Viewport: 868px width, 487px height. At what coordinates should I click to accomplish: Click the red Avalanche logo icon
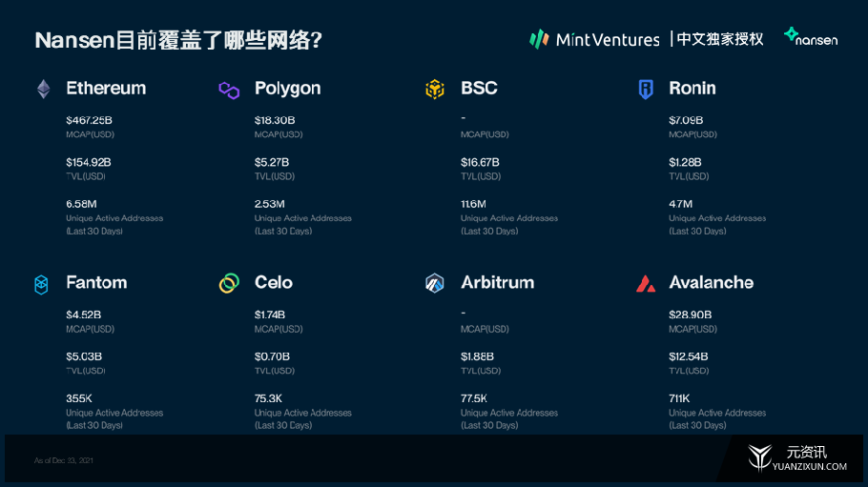pos(646,283)
